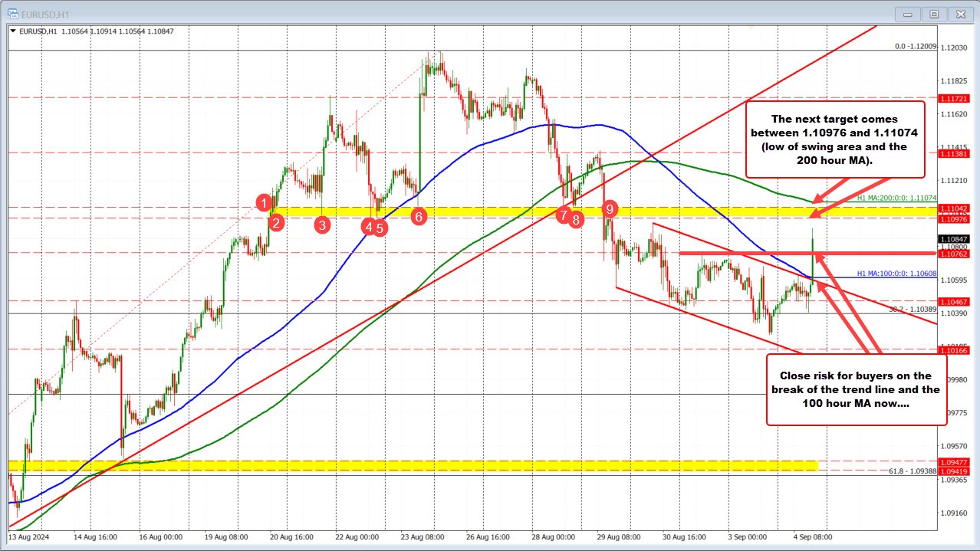
Task: Select red numbered marker 3 on the chart
Action: (321, 225)
